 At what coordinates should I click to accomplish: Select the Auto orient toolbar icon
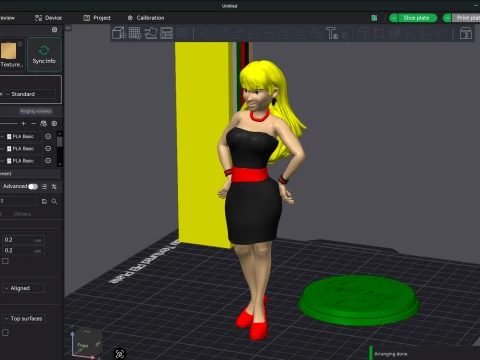[151, 33]
